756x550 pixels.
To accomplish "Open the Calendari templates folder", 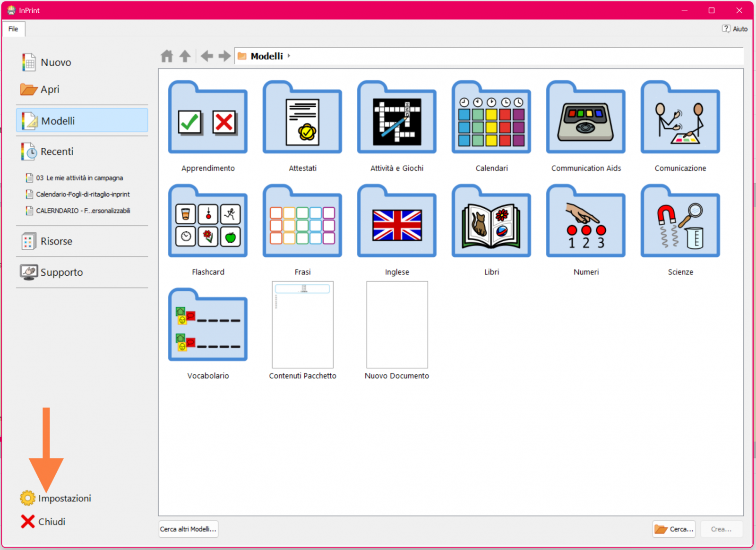I will click(491, 117).
